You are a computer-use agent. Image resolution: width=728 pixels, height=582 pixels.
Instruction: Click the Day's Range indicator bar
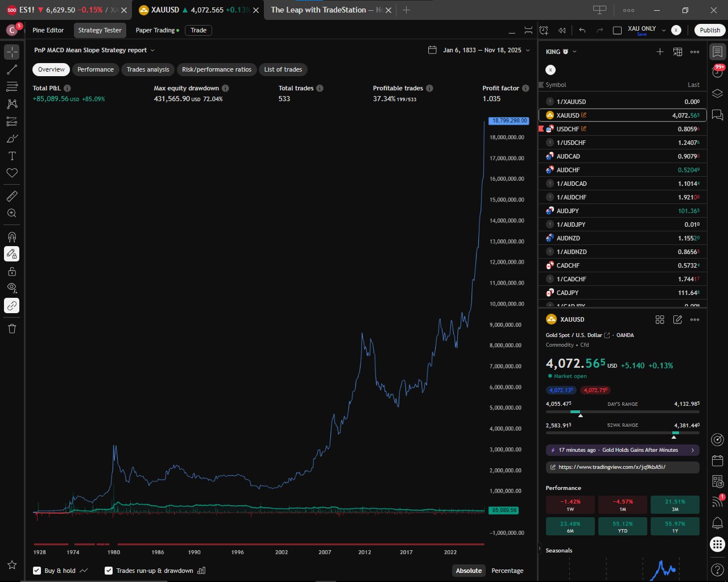[622, 411]
